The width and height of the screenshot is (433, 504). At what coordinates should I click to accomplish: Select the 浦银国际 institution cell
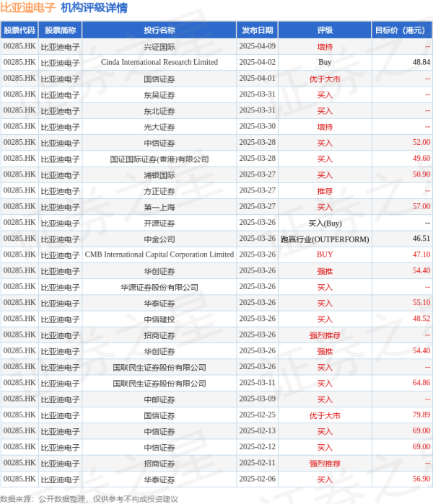click(x=159, y=175)
